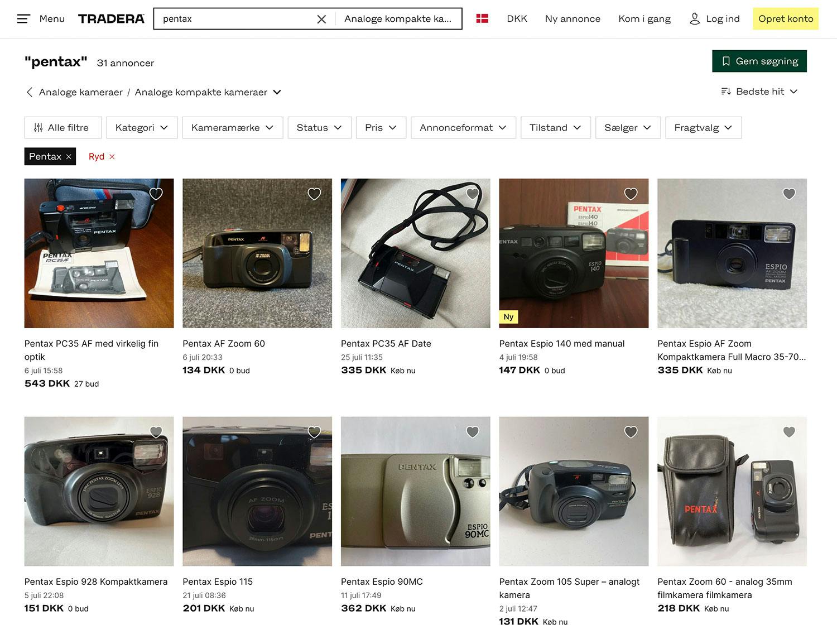Go back using the Analoge kameraer arrow
The width and height of the screenshot is (837, 644).
30,92
